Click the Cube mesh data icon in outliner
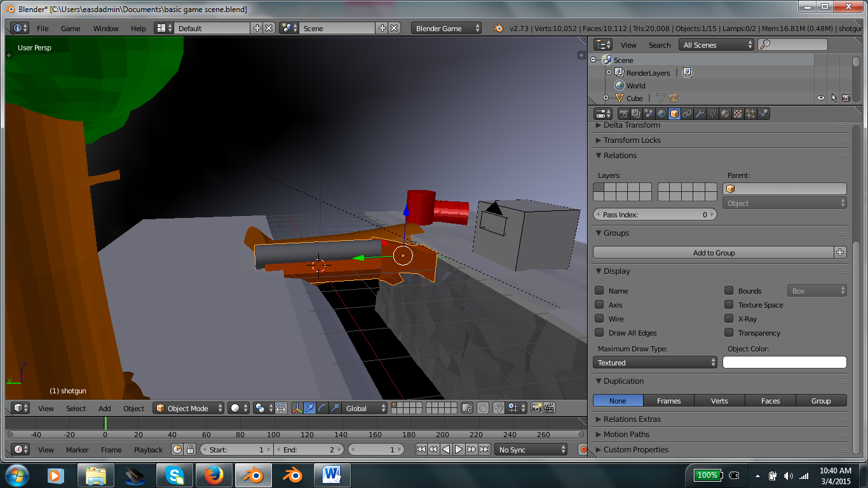Image resolution: width=868 pixels, height=488 pixels. 660,98
